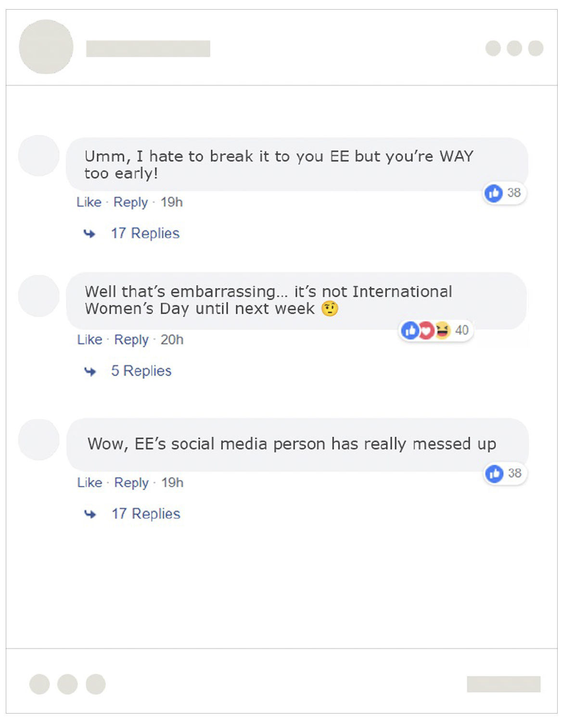This screenshot has height=728, width=562.
Task: Like the 'social media person' comment
Action: click(x=89, y=482)
